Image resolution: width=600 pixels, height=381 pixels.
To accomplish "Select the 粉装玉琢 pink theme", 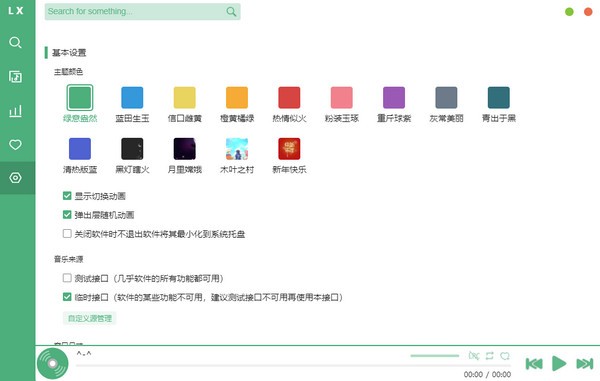I will point(342,98).
